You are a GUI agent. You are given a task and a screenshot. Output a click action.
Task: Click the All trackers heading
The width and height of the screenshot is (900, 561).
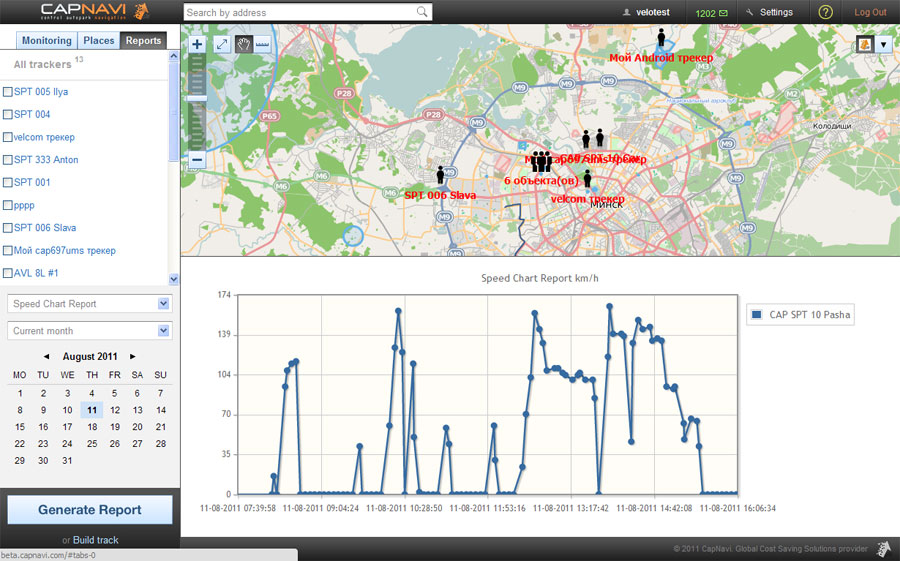click(42, 64)
